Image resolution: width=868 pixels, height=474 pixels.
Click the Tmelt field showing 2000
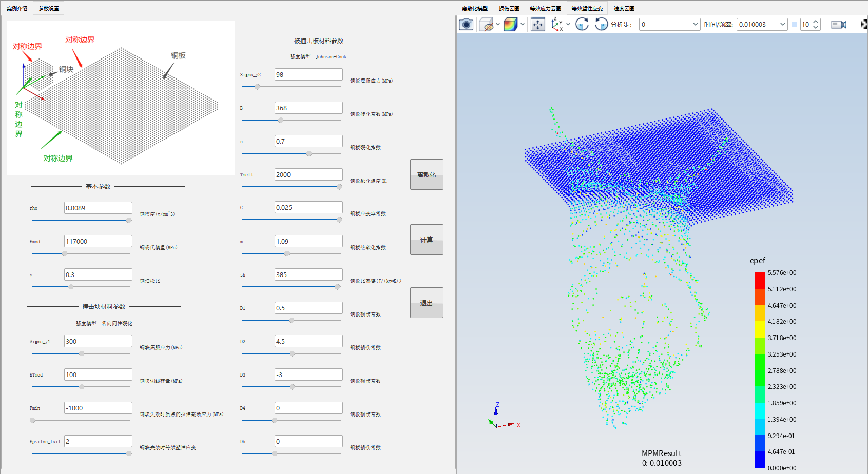click(x=308, y=174)
